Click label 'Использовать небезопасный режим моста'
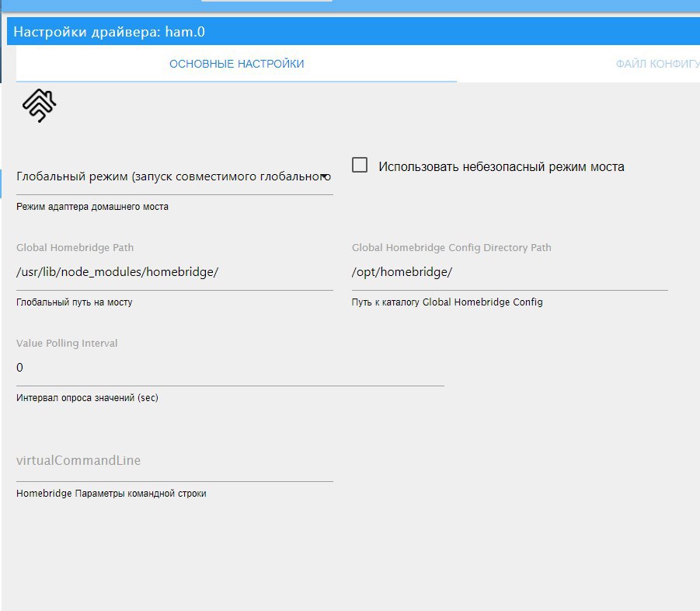The width and height of the screenshot is (700, 611). [x=501, y=166]
